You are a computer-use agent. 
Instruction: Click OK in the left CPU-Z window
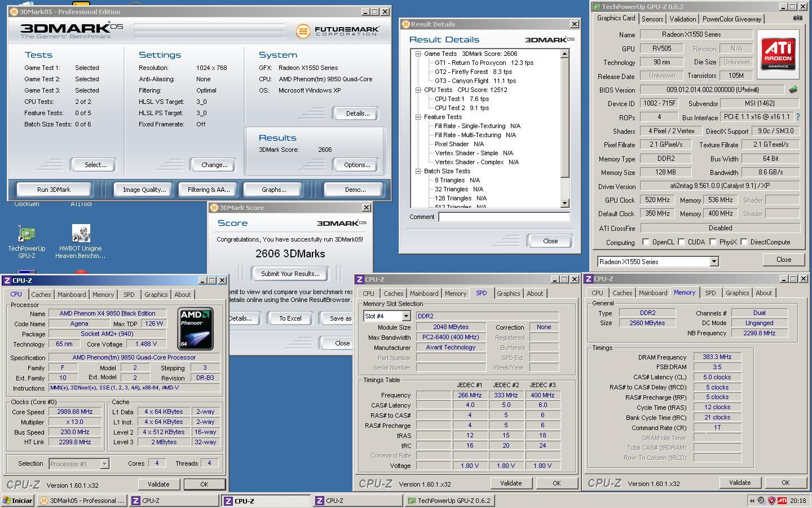click(x=204, y=484)
